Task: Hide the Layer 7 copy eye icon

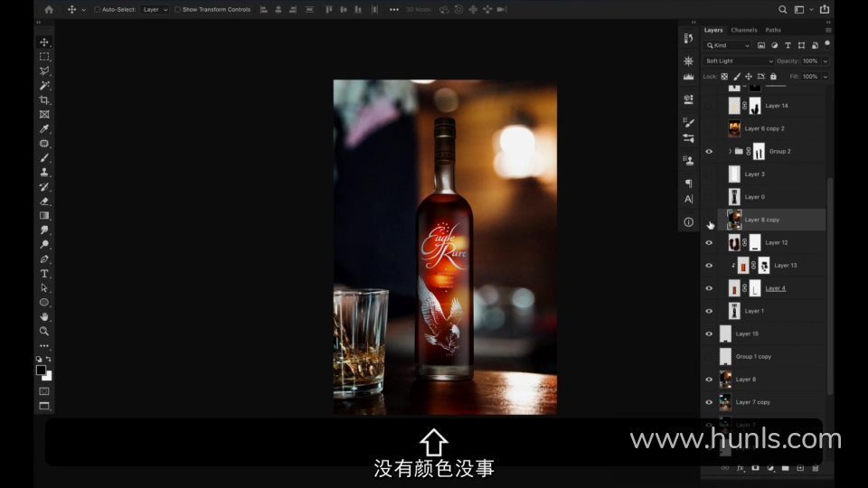Action: (x=709, y=402)
